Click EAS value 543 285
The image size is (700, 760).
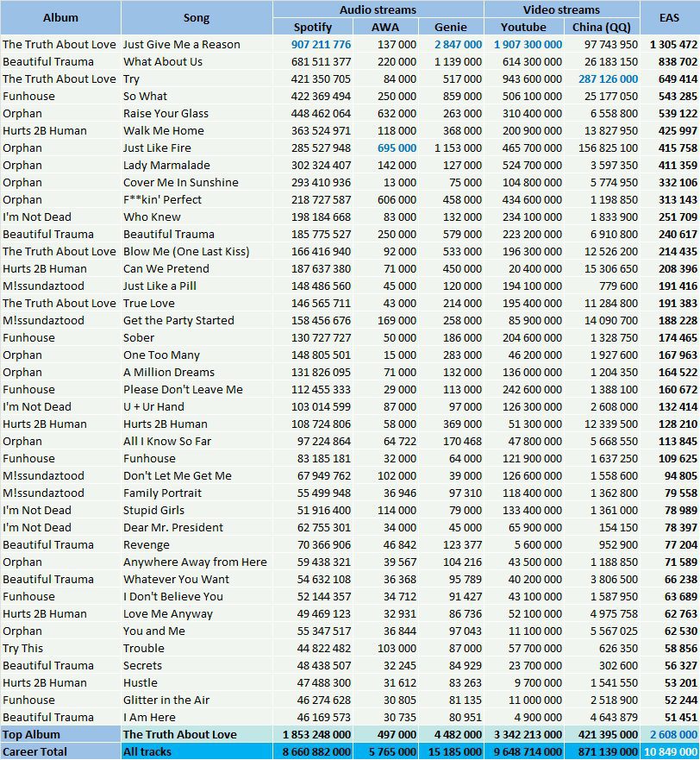(x=678, y=97)
